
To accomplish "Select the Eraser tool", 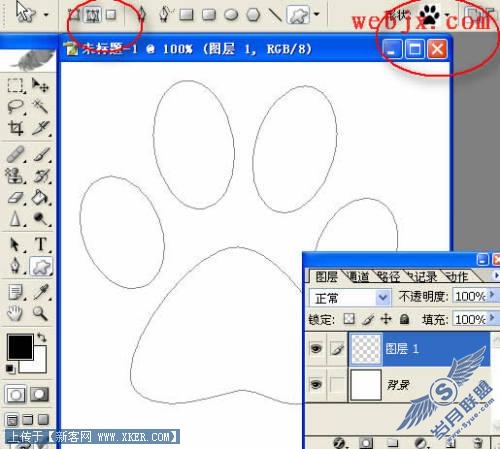I will coord(15,198).
